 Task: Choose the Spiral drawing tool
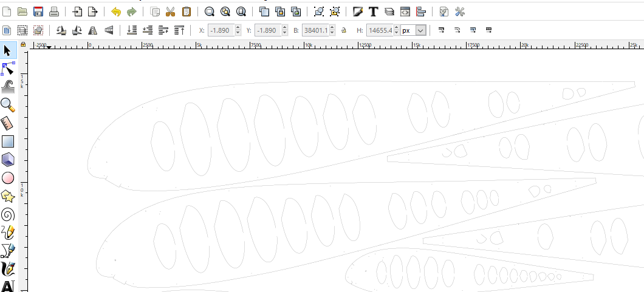[x=8, y=214]
